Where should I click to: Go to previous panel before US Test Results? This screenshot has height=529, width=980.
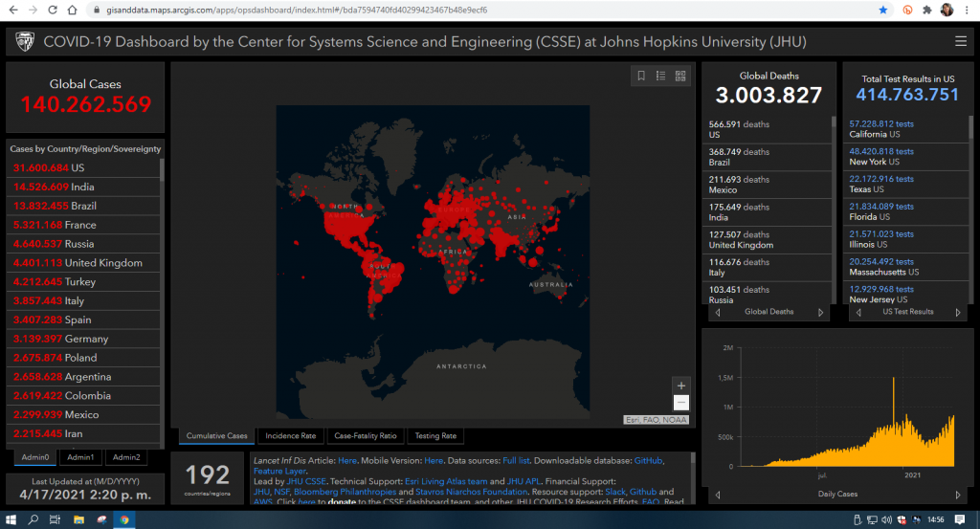pos(858,312)
